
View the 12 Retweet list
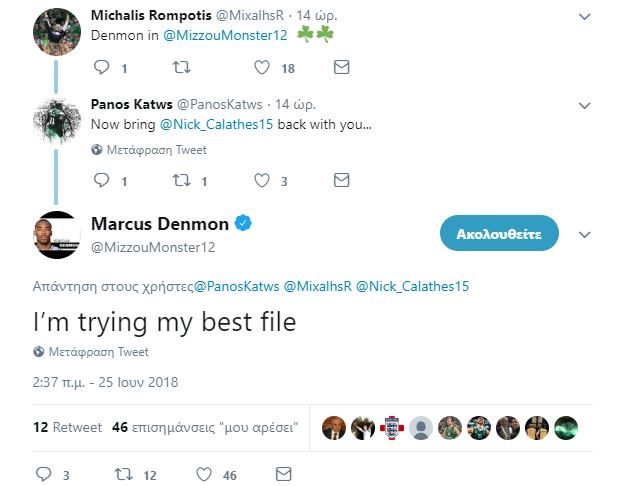(67, 427)
